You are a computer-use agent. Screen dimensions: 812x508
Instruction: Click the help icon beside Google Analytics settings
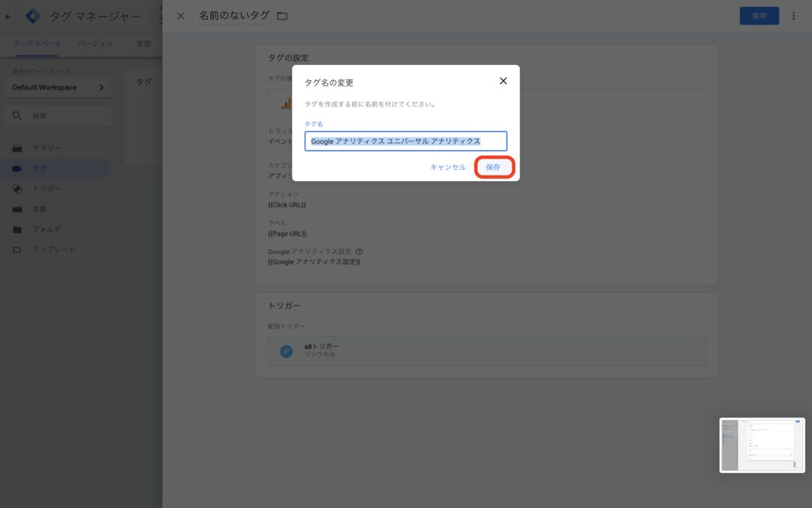pyautogui.click(x=359, y=252)
